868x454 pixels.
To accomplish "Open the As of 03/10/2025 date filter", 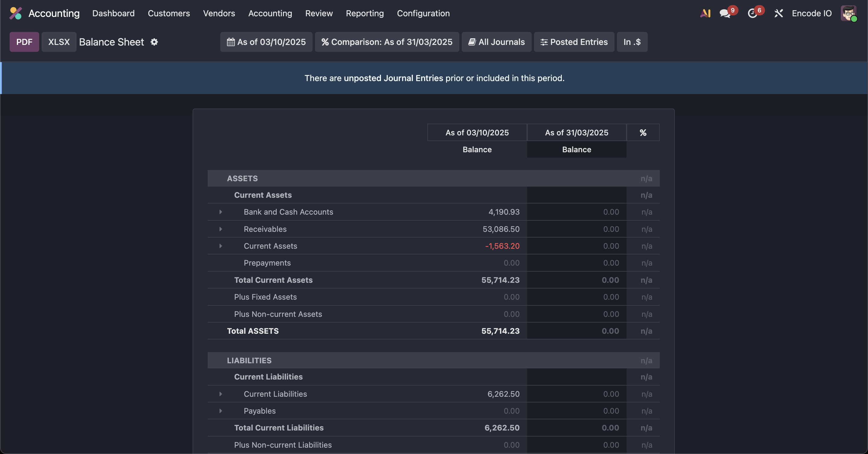I will click(x=266, y=42).
